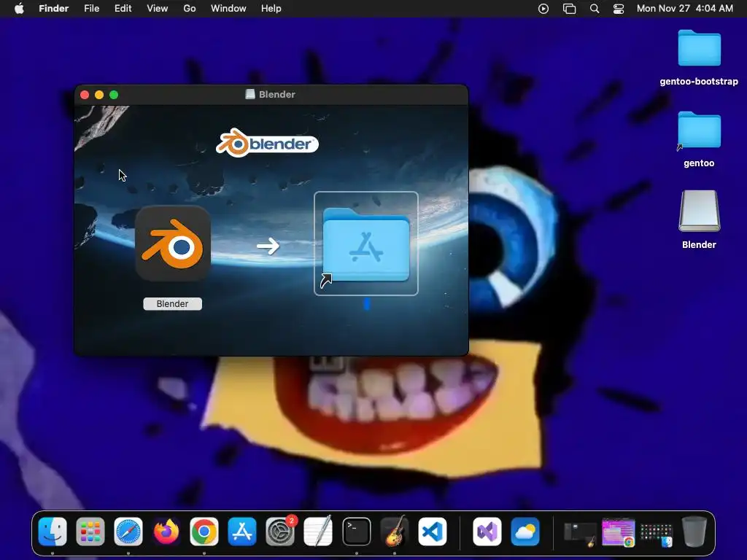
Task: Select the Blender app icon in installer window
Action: click(173, 243)
